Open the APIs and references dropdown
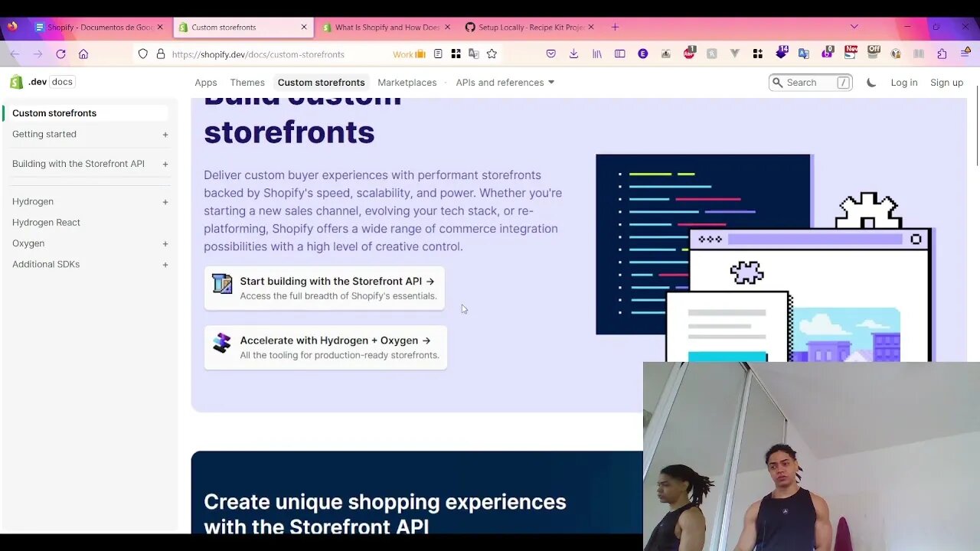 505,83
